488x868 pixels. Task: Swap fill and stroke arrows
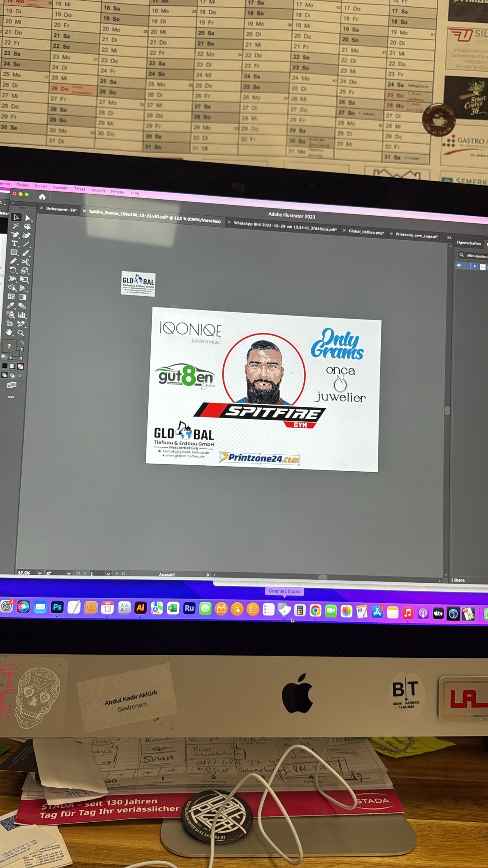22,343
